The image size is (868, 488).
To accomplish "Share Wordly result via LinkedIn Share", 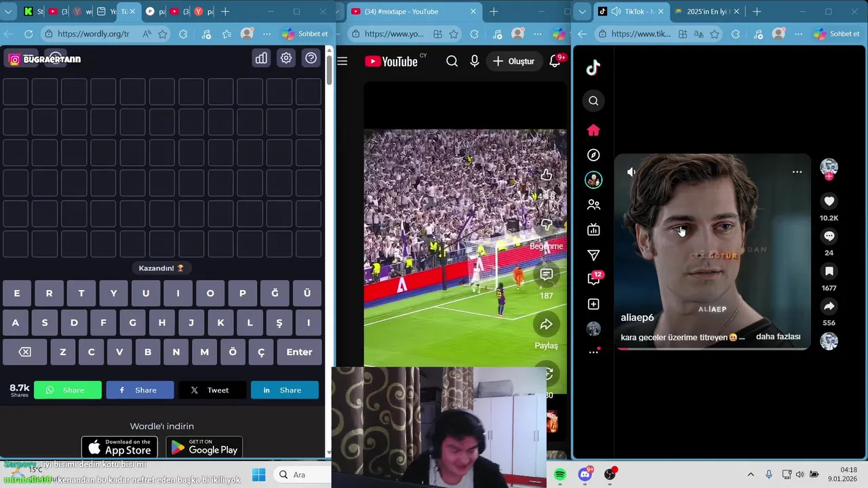I will pyautogui.click(x=285, y=390).
